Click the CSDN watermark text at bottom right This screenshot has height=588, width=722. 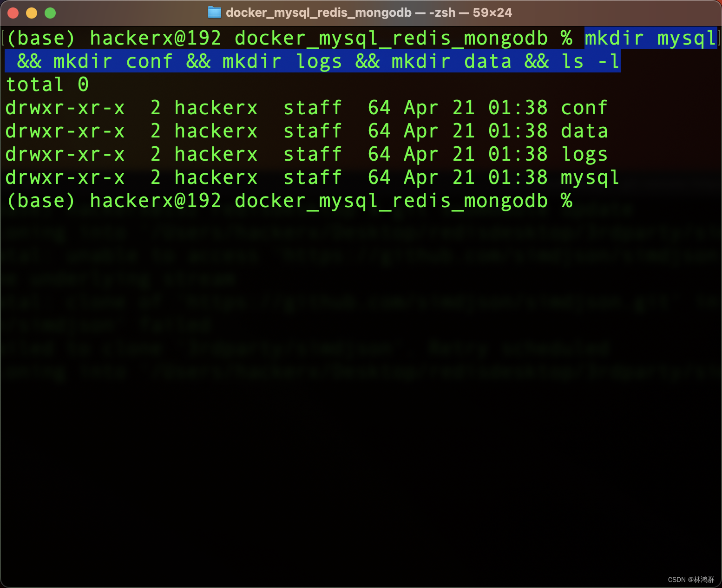[x=691, y=579]
